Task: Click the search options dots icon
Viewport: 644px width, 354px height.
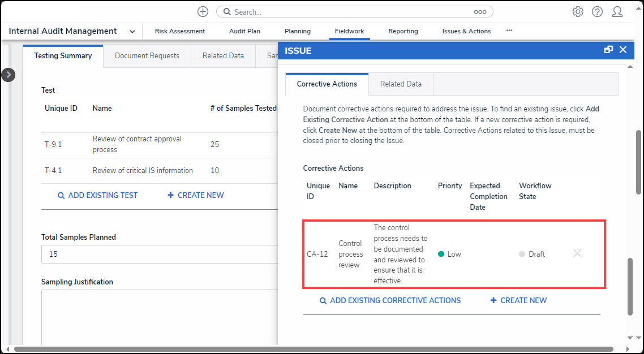Action: pos(480,12)
